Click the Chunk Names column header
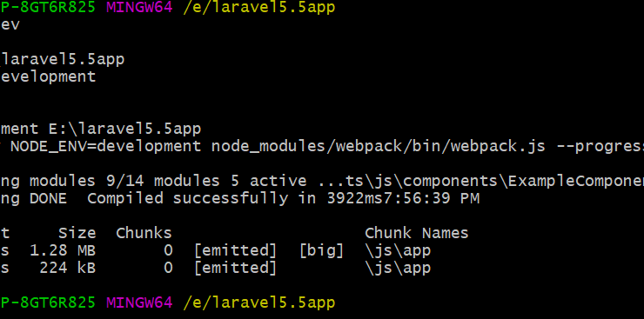This screenshot has width=644, height=319. (417, 233)
